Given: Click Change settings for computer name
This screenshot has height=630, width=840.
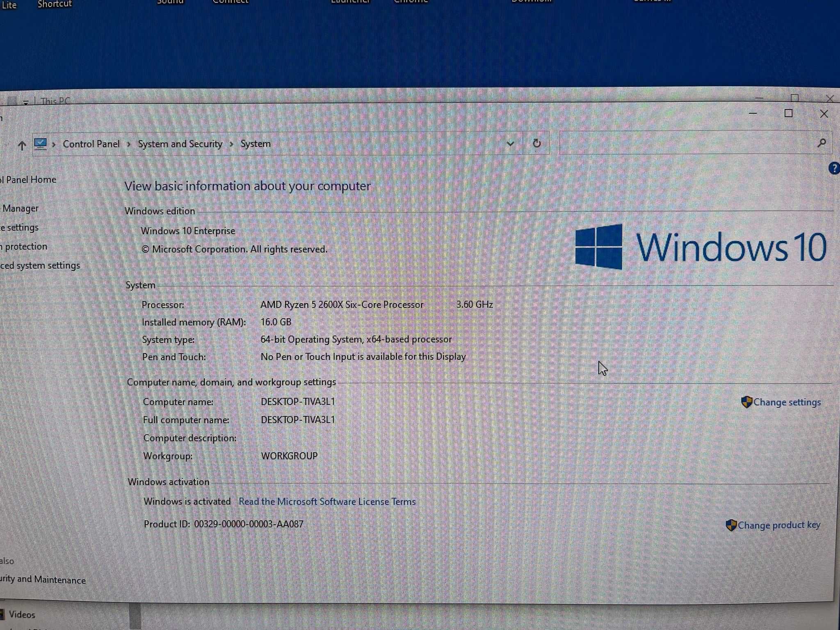Looking at the screenshot, I should pos(787,402).
